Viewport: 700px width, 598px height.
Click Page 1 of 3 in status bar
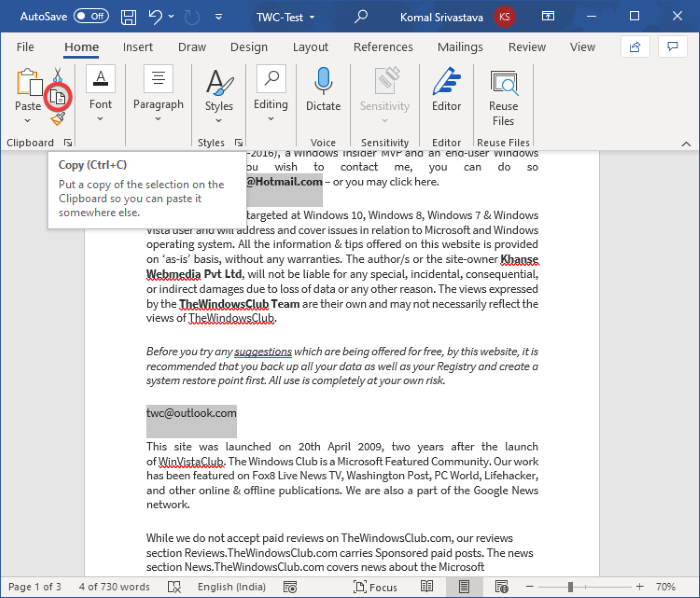[x=34, y=587]
